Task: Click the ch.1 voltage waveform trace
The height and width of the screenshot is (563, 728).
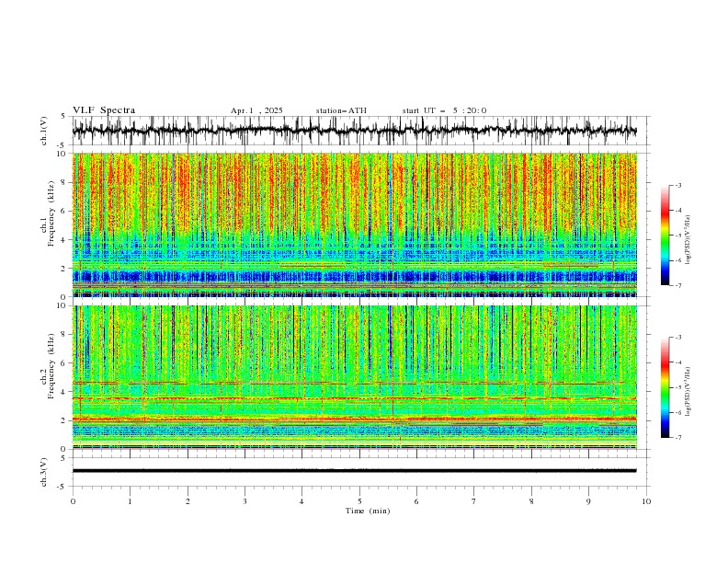Action: (354, 130)
